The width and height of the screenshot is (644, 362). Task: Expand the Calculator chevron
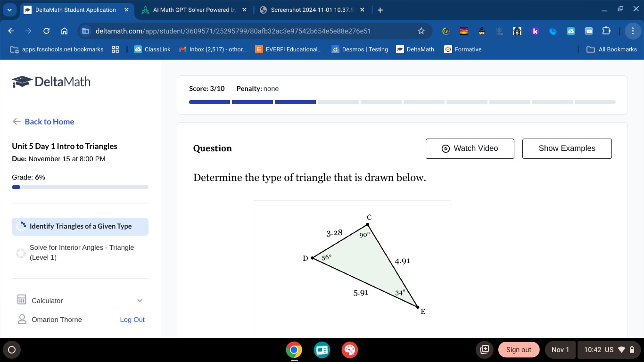click(140, 300)
